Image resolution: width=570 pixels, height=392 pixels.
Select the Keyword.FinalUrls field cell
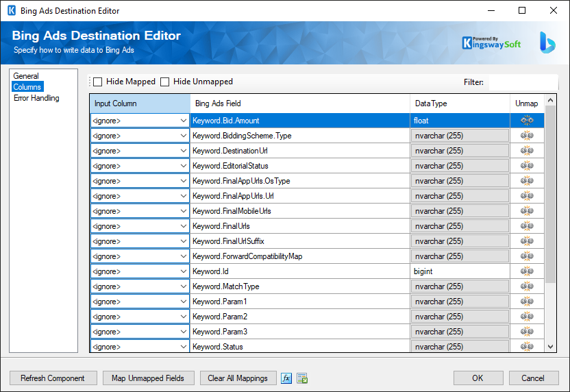click(x=300, y=226)
